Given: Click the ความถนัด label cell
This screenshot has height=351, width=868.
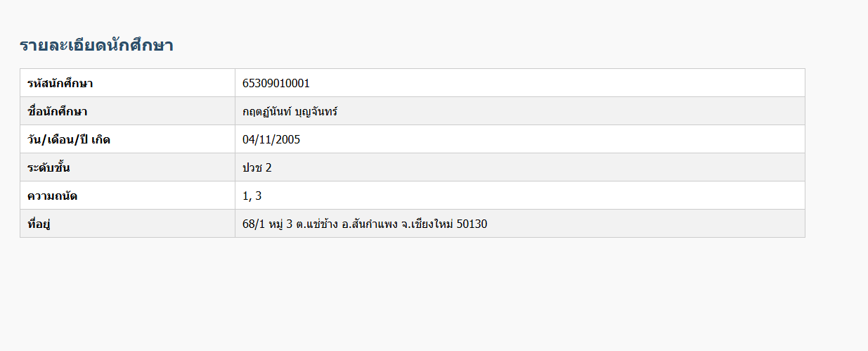Looking at the screenshot, I should click(128, 196).
